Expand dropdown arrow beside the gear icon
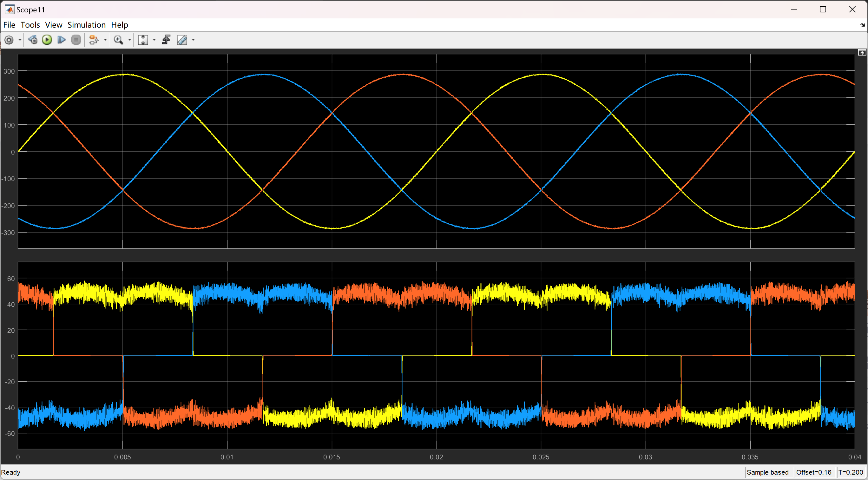This screenshot has height=480, width=868. (20, 40)
